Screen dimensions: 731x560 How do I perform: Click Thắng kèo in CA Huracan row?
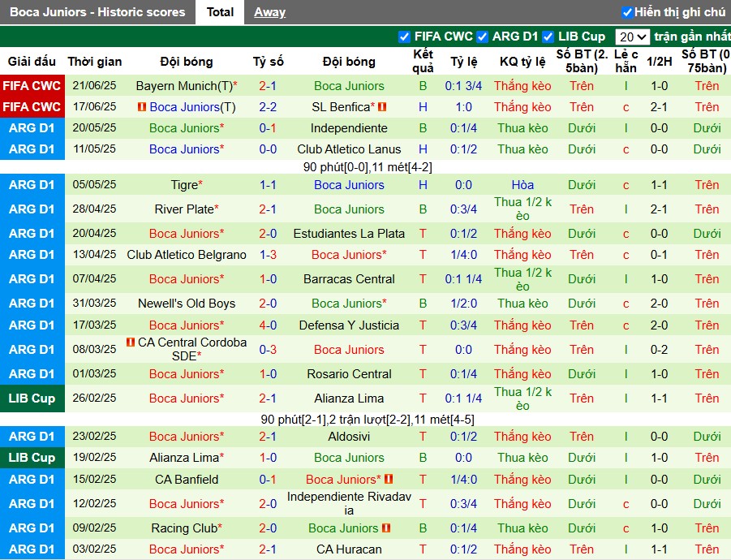tap(522, 549)
